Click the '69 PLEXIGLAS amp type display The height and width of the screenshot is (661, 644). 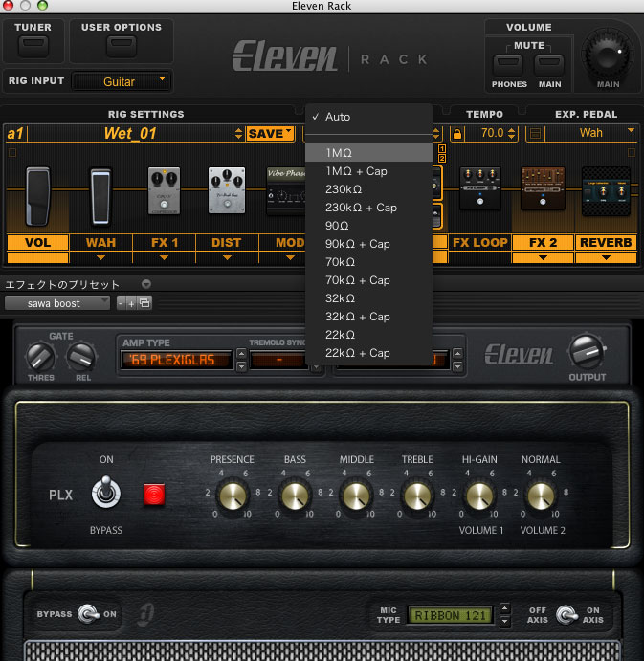pyautogui.click(x=177, y=360)
